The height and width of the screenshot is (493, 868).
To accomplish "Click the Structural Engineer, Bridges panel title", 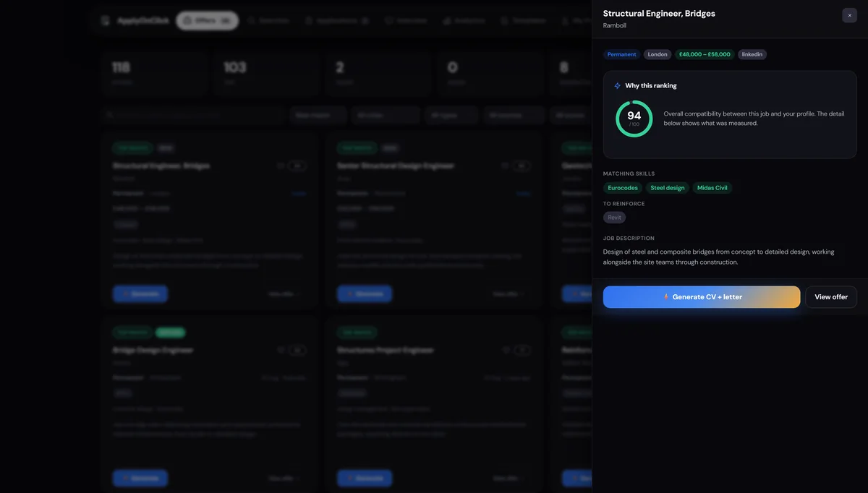I will tap(659, 14).
